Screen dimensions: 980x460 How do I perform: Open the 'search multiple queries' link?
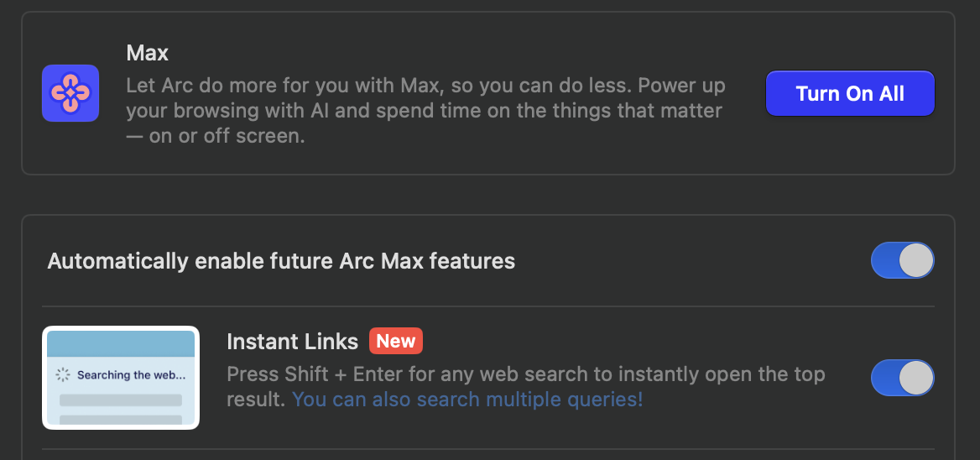(467, 400)
